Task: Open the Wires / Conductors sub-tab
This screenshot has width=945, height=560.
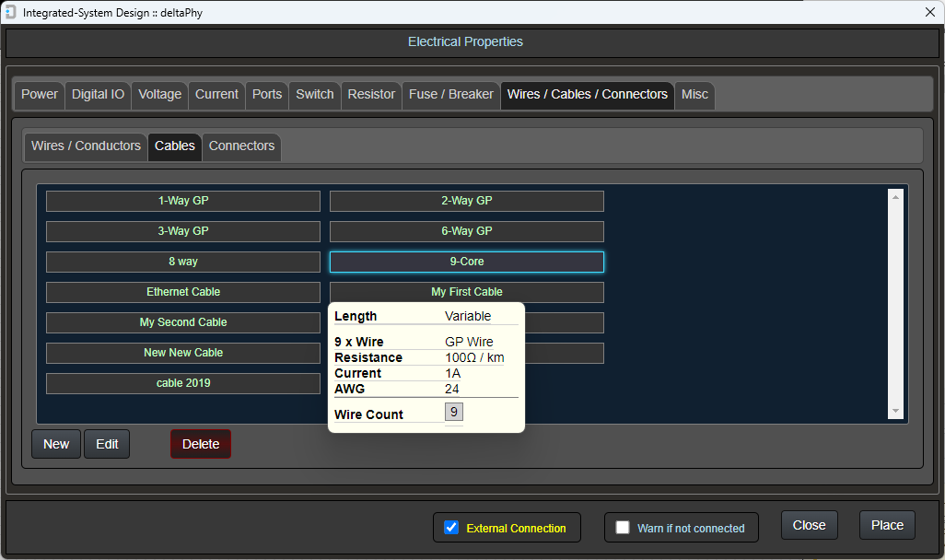Action: (x=86, y=146)
